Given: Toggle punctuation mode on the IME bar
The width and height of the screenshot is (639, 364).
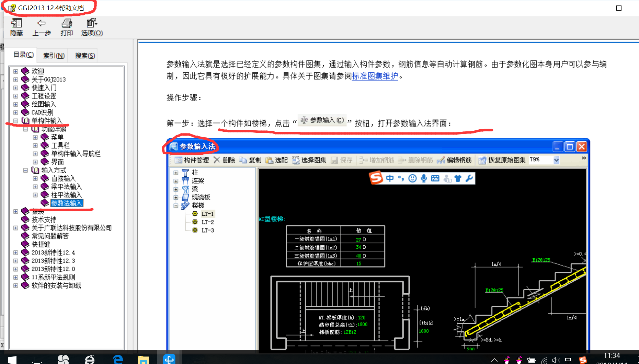Looking at the screenshot, I should point(401,178).
